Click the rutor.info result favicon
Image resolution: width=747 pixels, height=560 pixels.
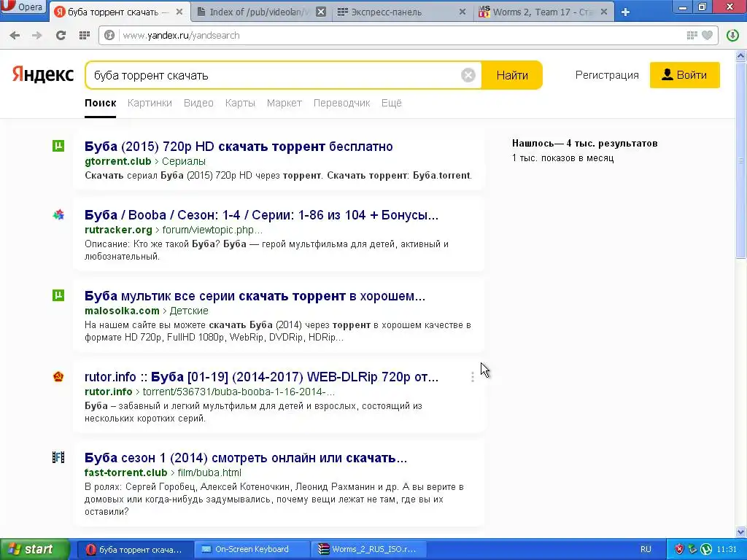point(58,377)
